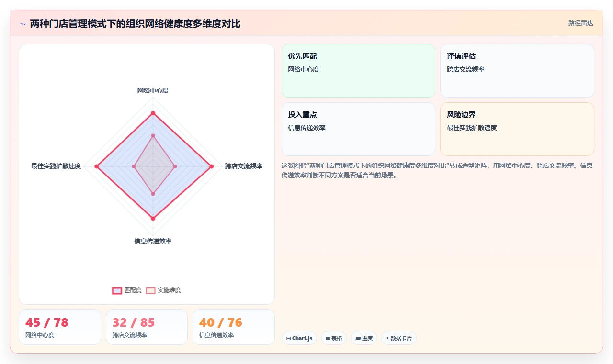This screenshot has height=364, width=613.
Task: Select the 优先匹配 card
Action: [x=358, y=71]
